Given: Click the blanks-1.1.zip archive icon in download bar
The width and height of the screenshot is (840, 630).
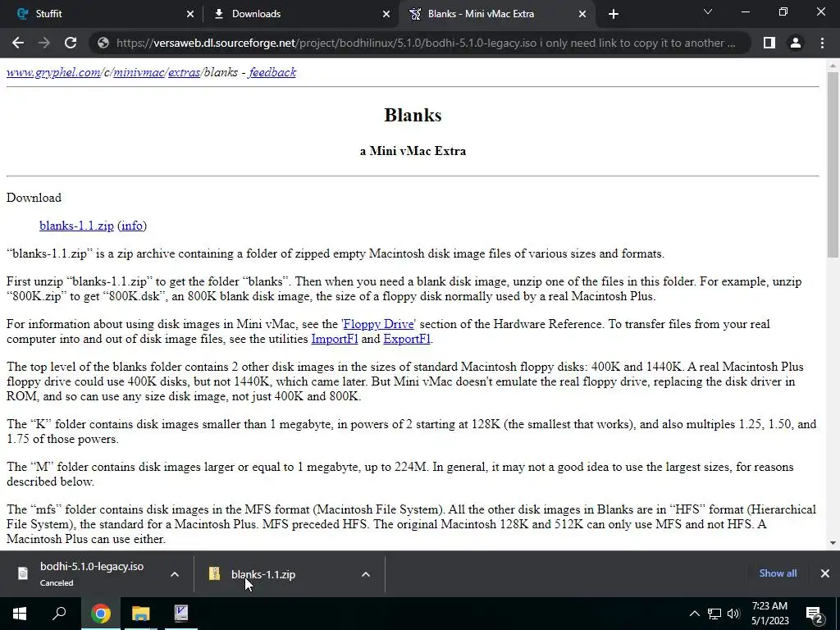Looking at the screenshot, I should (214, 573).
